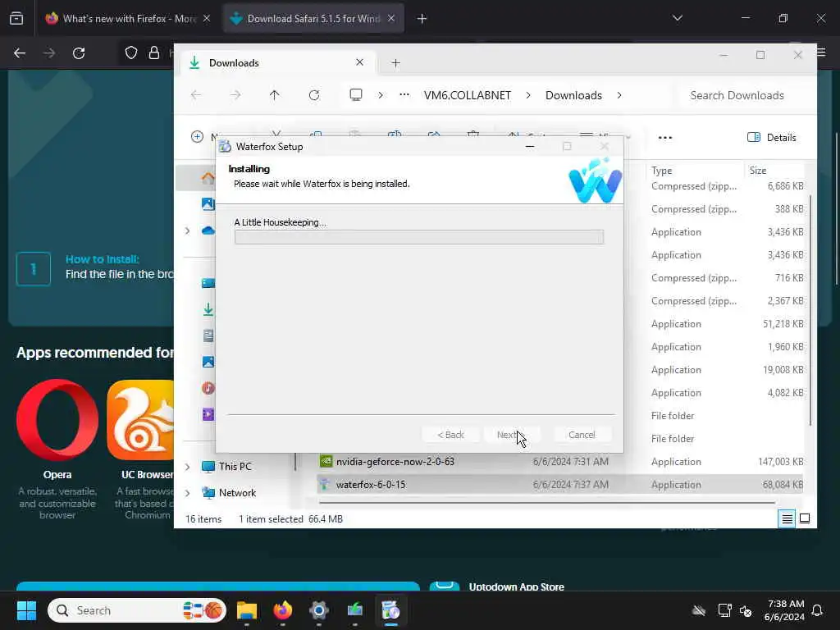Open the Windows Start menu
Screen dimensions: 840x630
26,610
